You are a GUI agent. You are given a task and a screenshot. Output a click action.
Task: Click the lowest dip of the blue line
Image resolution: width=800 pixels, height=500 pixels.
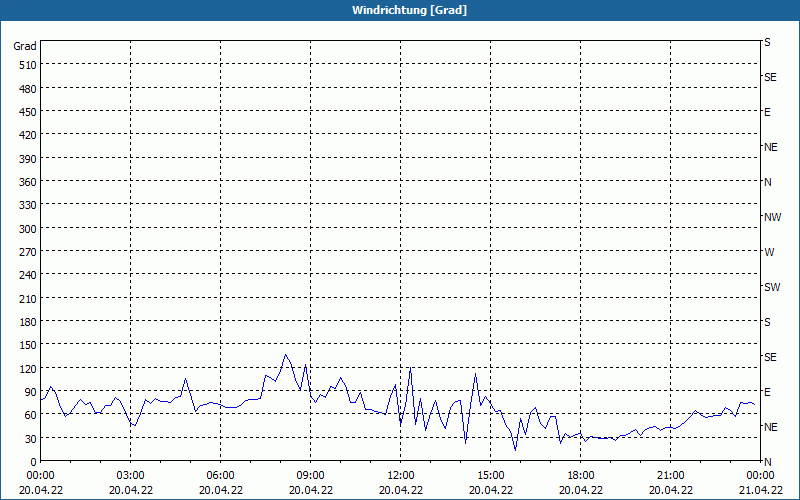click(516, 450)
